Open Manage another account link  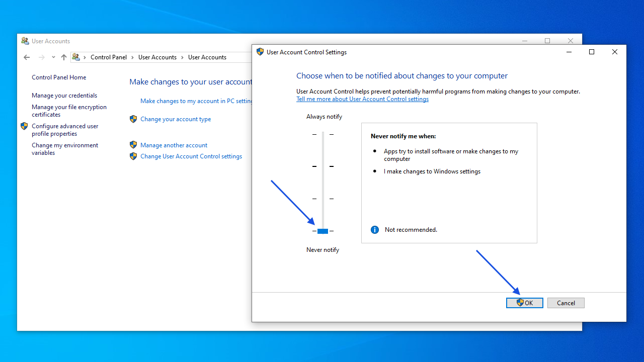(x=174, y=145)
